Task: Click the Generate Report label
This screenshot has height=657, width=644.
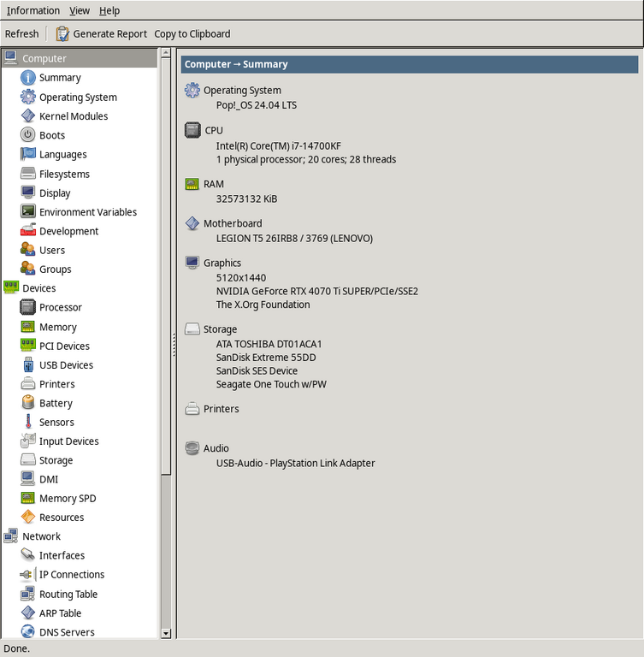Action: pyautogui.click(x=109, y=34)
